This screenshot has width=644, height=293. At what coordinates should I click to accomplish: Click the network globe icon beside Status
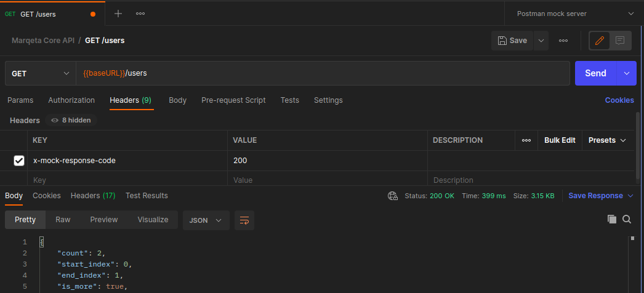[x=393, y=196]
